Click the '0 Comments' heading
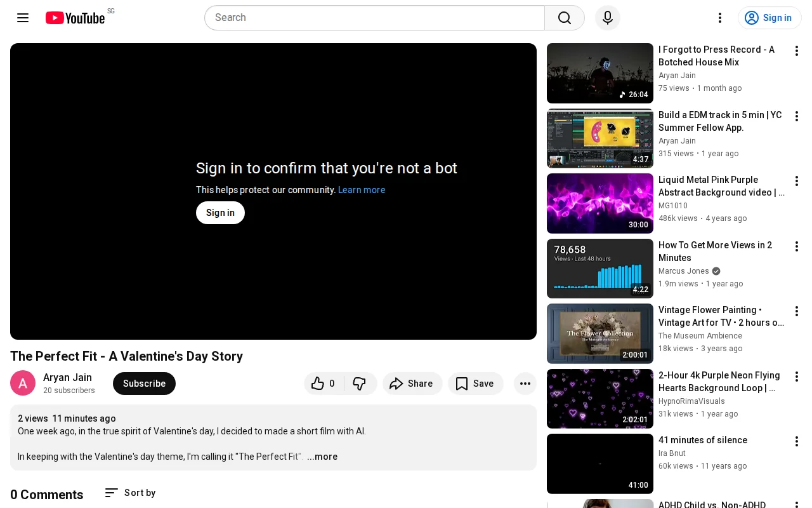 (x=47, y=495)
